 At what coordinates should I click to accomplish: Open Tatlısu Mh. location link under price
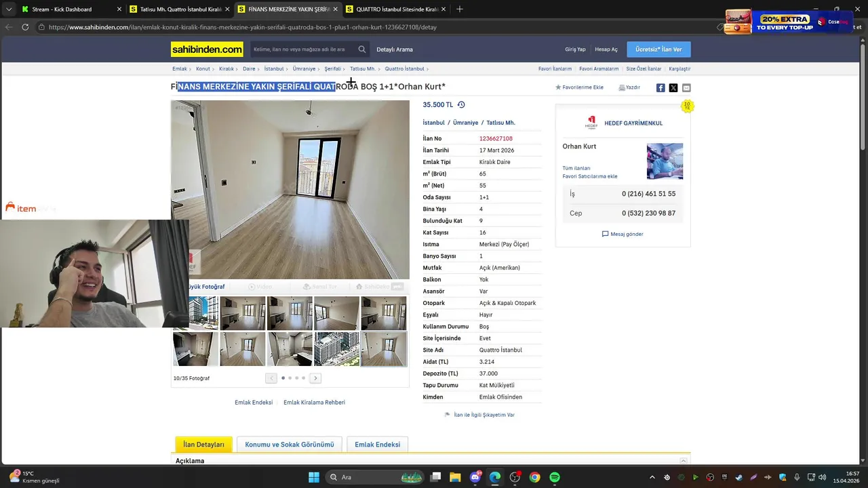[500, 123]
